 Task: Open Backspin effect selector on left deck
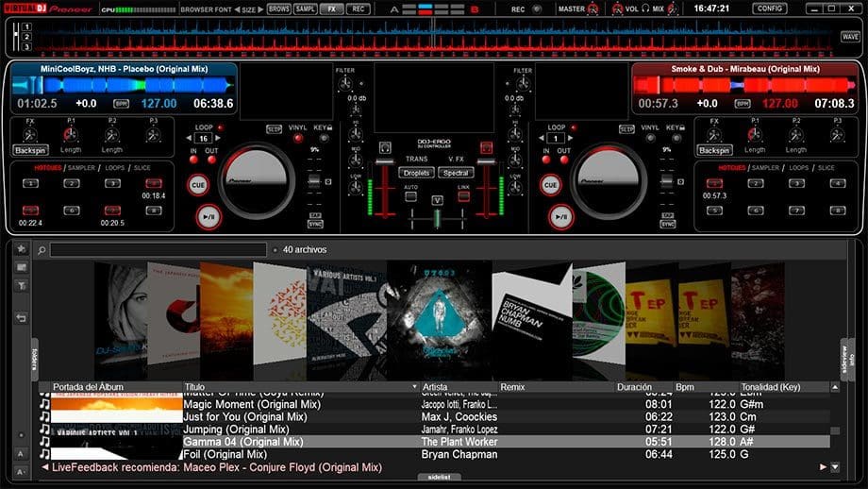pos(30,150)
